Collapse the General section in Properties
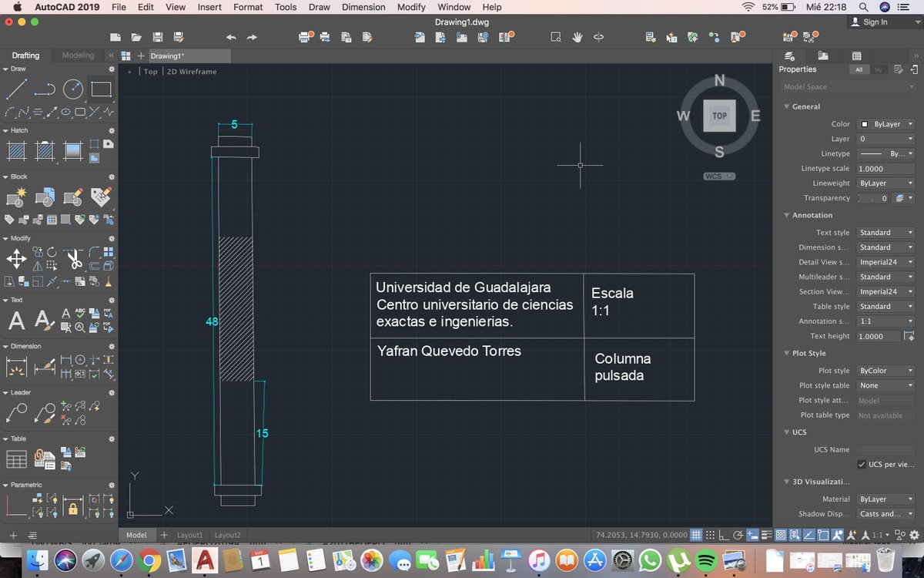This screenshot has height=578, width=924. pos(786,107)
